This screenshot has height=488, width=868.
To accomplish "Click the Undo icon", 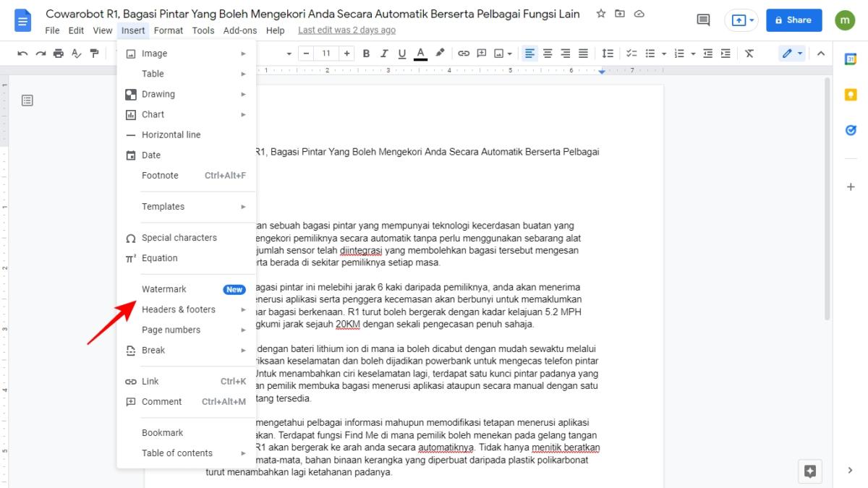I will [22, 53].
